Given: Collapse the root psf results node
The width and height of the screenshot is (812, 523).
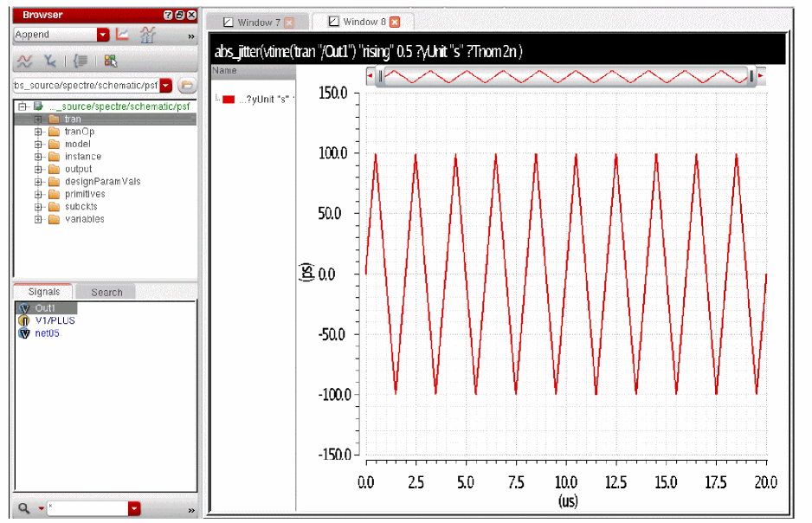Looking at the screenshot, I should click(23, 107).
